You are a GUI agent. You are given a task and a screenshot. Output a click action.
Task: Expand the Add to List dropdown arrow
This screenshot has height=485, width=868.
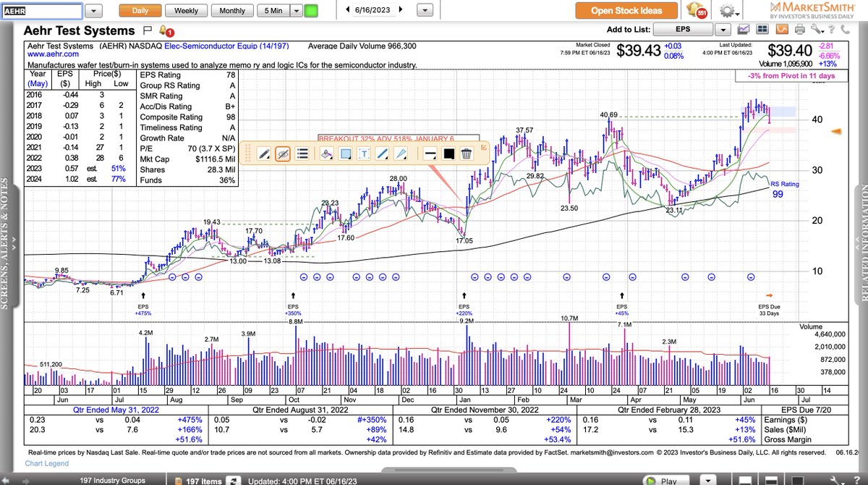coord(723,30)
